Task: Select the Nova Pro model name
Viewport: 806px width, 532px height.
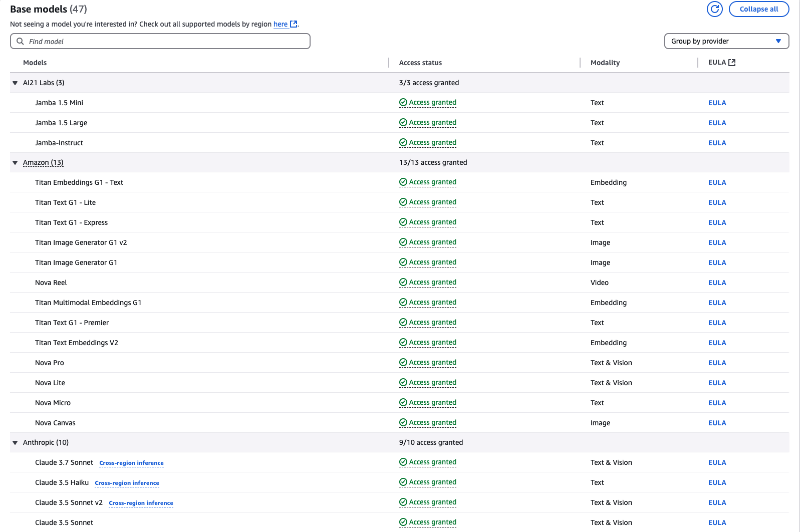Action: (x=50, y=363)
